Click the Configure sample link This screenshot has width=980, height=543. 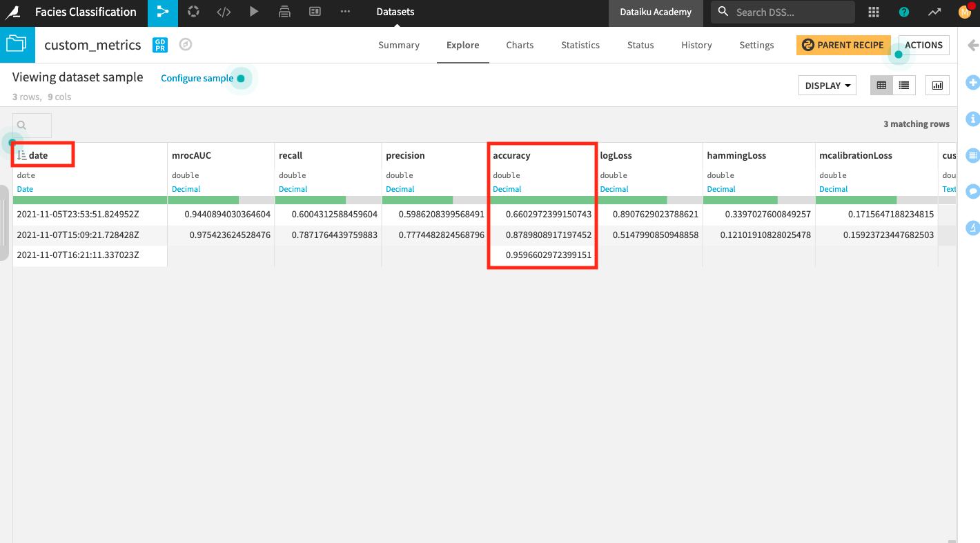(x=197, y=78)
